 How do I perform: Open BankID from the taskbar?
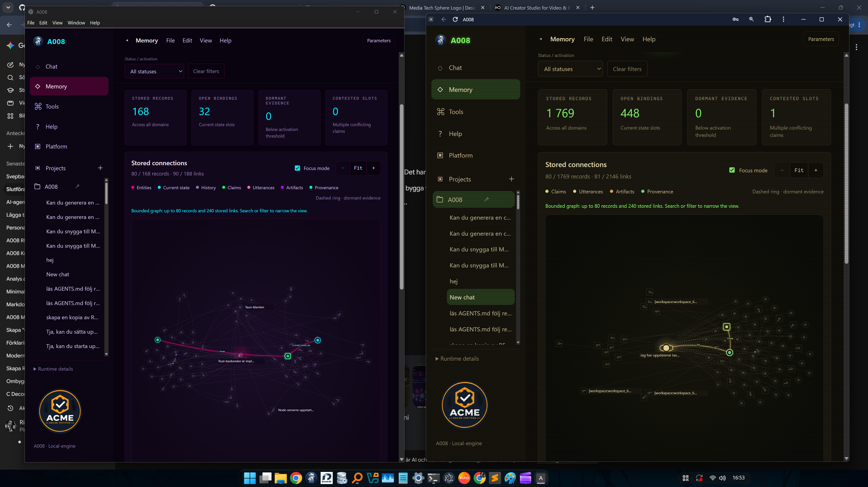(x=326, y=478)
